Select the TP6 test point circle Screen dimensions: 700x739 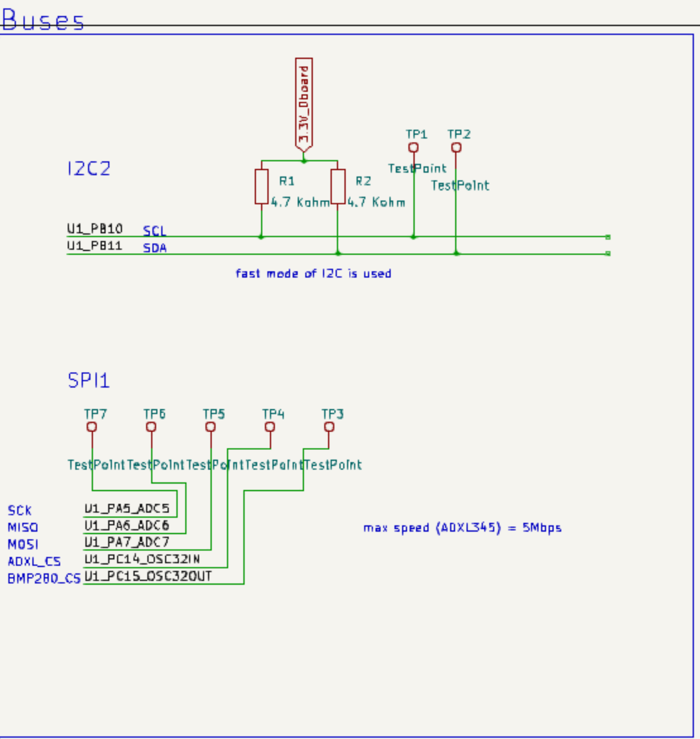[151, 427]
